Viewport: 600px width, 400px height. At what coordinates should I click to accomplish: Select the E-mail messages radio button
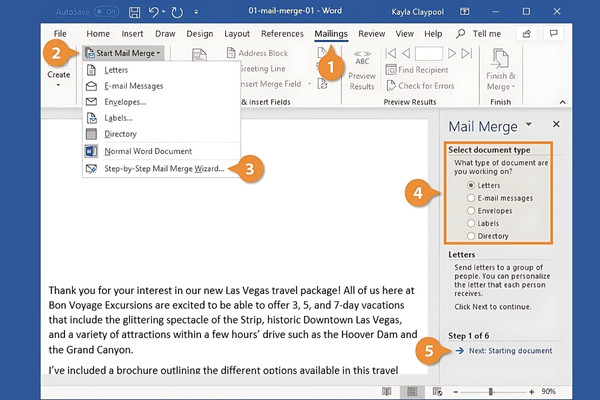tap(471, 198)
